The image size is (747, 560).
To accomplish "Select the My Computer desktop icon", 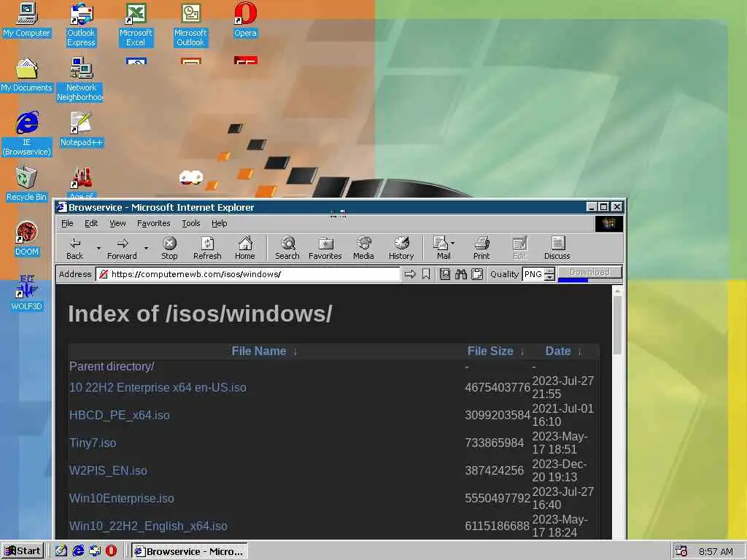I will (27, 20).
